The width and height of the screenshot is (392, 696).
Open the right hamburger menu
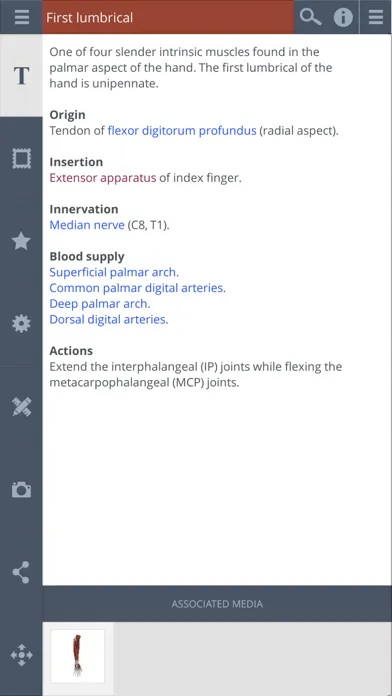(x=376, y=17)
